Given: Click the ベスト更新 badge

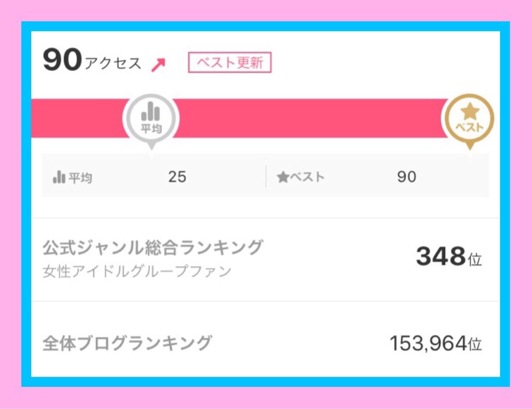Looking at the screenshot, I should pyautogui.click(x=229, y=62).
